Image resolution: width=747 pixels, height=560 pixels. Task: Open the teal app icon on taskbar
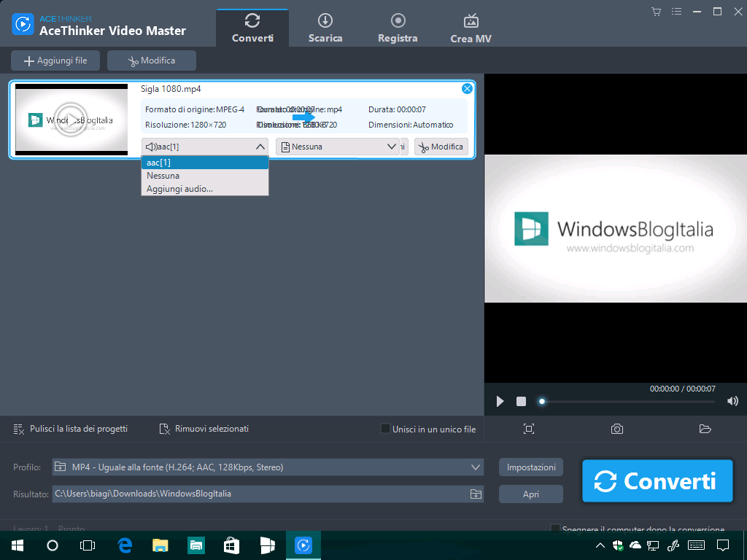pyautogui.click(x=196, y=545)
